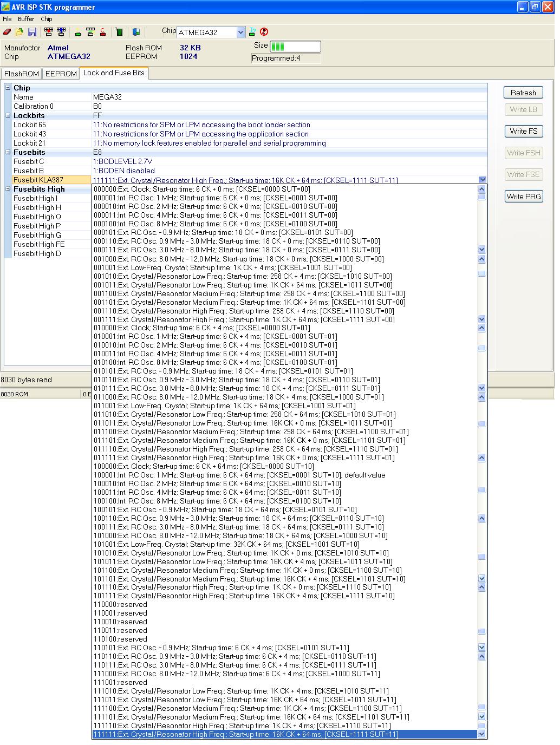Image resolution: width=560 pixels, height=745 pixels.
Task: Choose option 000000 Ext. Clock 6 CK + 0 ms
Action: point(285,189)
